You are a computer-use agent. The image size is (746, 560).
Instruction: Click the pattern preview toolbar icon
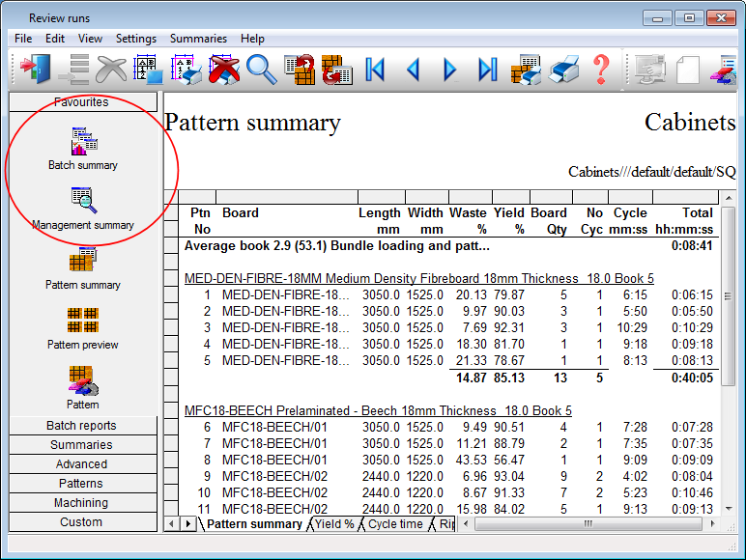pos(148,70)
